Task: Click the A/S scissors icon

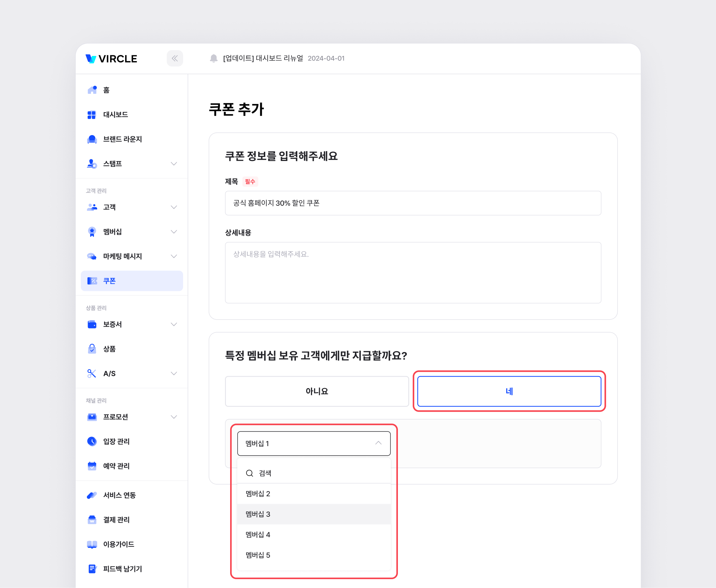Action: 92,373
